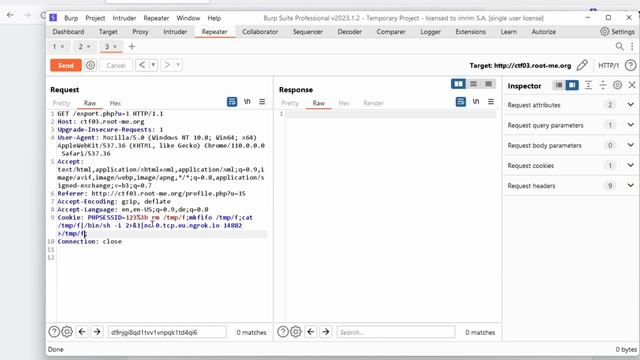The image size is (640, 360).
Task: Click the search magnifier icon in tab bar
Action: coord(620,47)
